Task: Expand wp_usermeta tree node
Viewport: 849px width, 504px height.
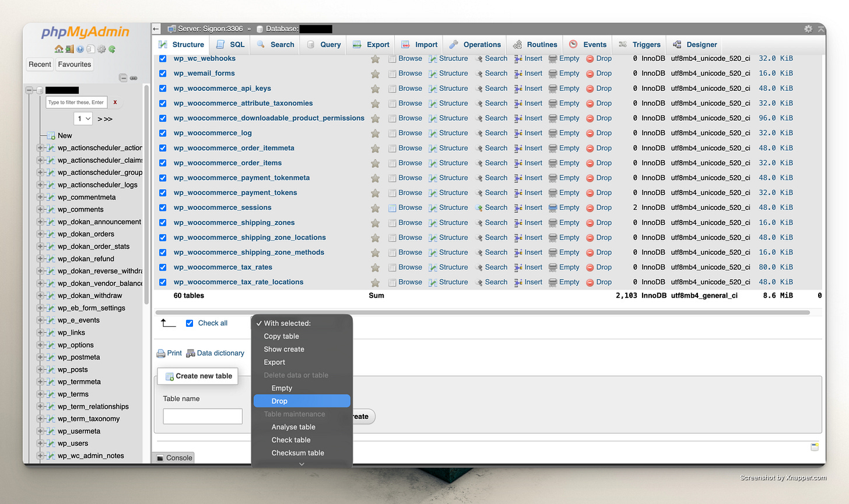Action: (x=40, y=431)
